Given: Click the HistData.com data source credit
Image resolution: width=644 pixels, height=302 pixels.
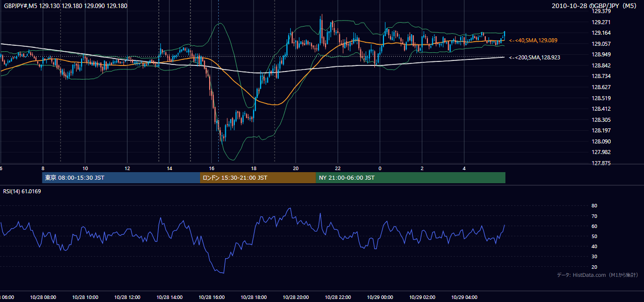Looking at the screenshot, I should pos(598,275).
